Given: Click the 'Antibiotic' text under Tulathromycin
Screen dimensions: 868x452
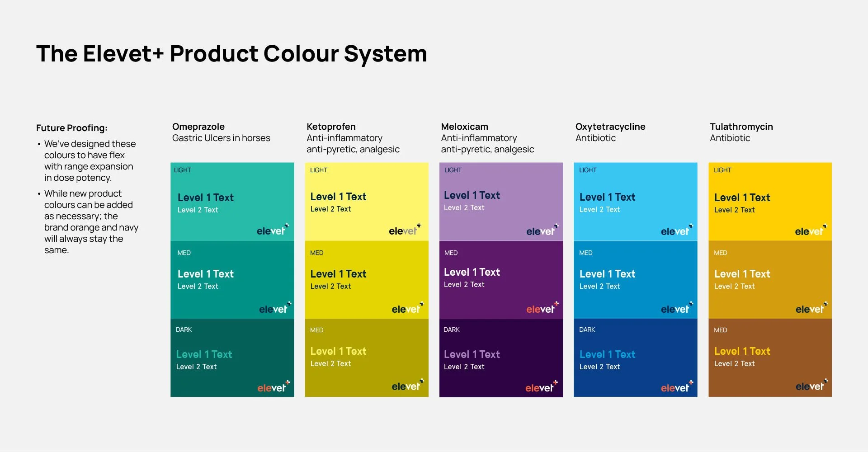Looking at the screenshot, I should [730, 138].
